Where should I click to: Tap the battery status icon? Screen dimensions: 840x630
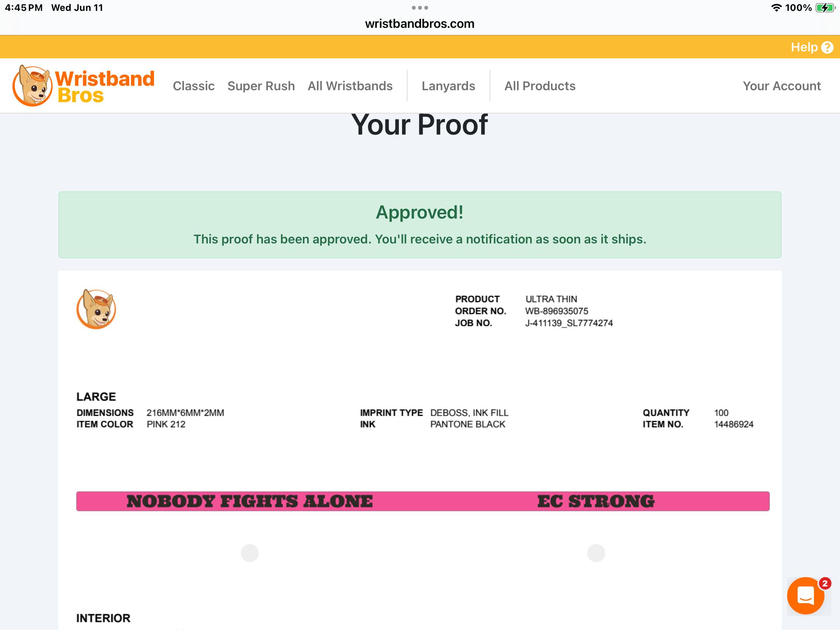coord(824,8)
